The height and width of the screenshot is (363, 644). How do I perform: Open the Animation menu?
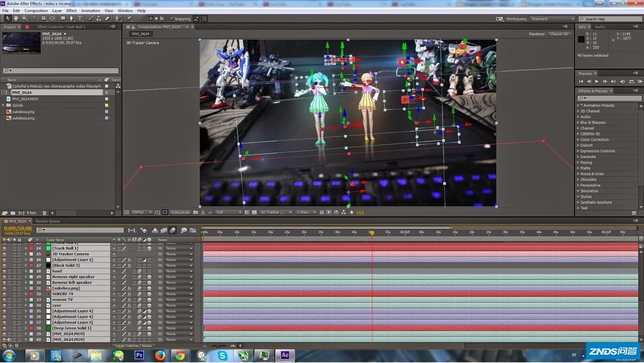pos(91,11)
